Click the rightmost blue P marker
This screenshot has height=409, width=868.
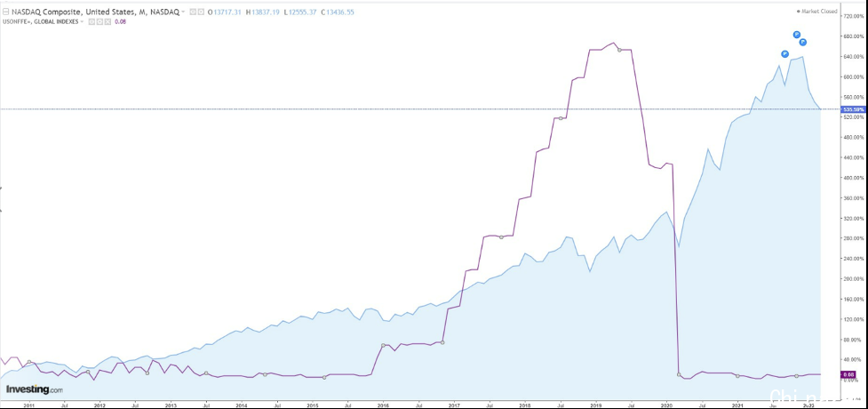pos(802,42)
